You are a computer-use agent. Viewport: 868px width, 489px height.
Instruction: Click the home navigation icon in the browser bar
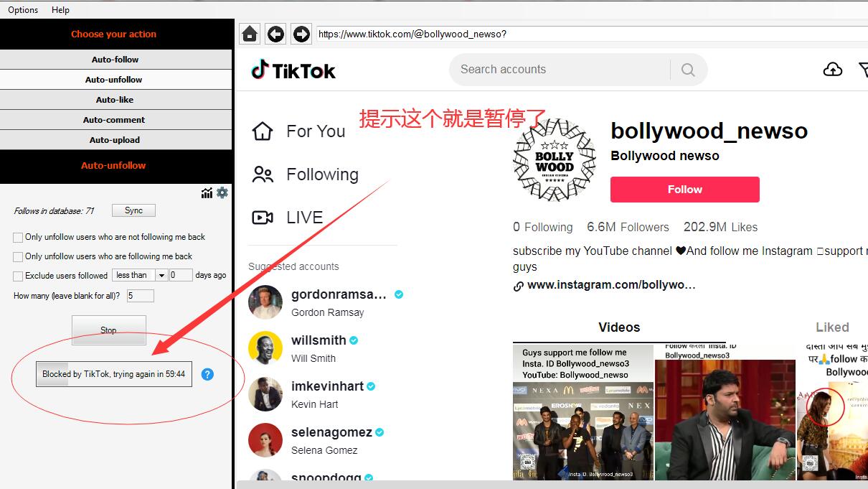(249, 33)
